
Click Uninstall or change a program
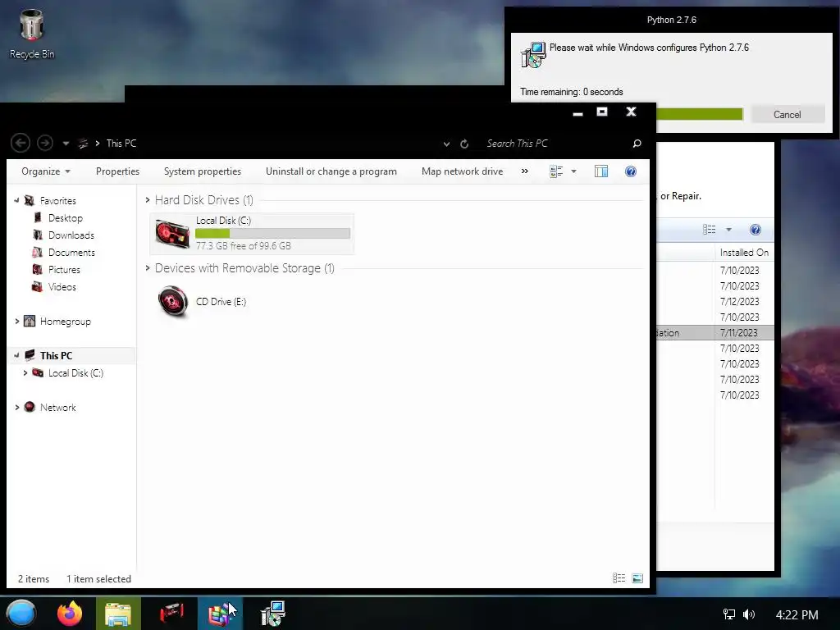[331, 171]
